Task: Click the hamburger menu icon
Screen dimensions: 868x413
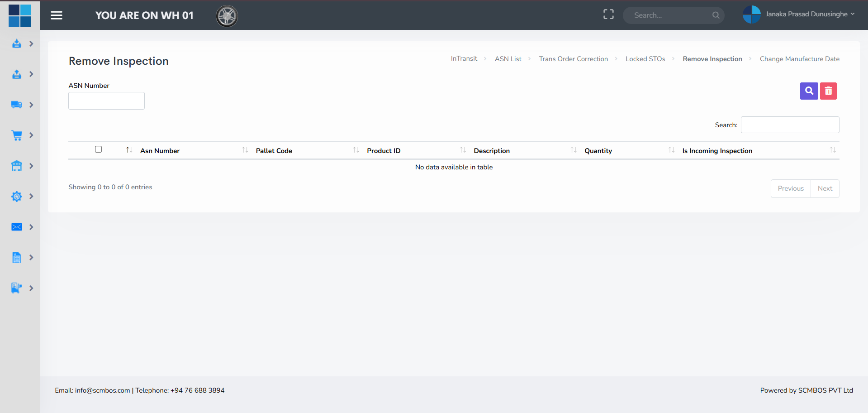Action: (x=57, y=15)
